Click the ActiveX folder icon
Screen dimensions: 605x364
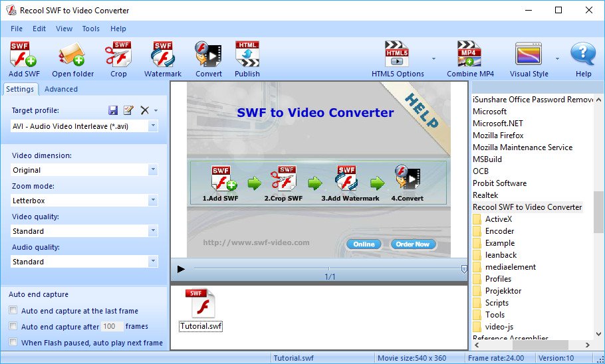click(x=477, y=219)
